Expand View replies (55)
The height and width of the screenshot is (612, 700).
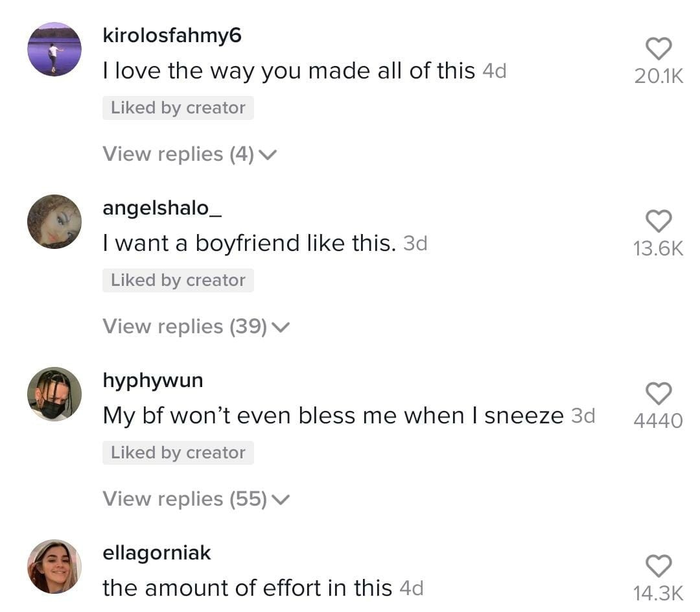tap(196, 499)
